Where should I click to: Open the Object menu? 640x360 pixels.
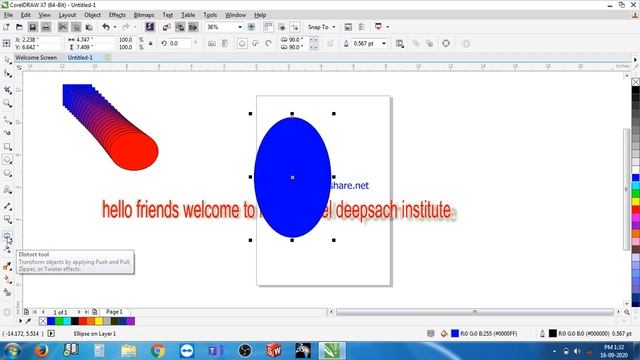tap(92, 15)
